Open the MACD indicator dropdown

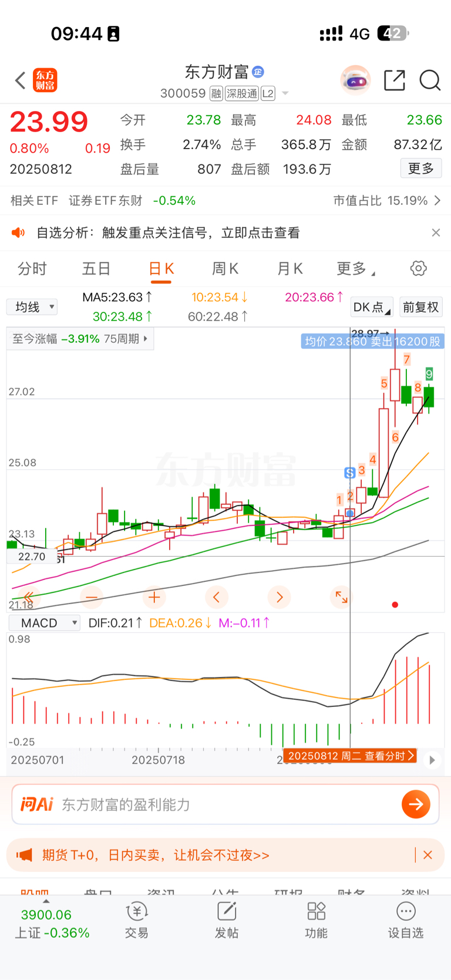coord(45,623)
